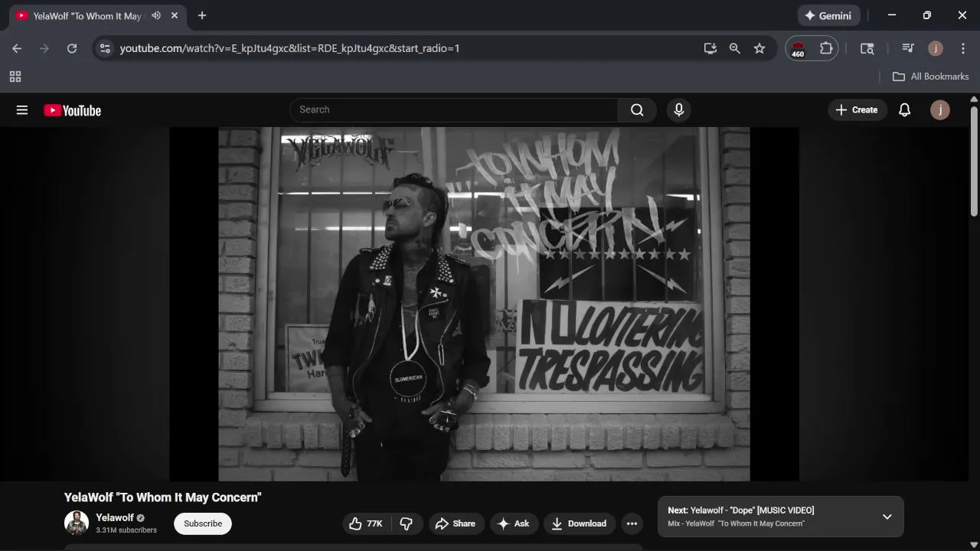Open media controls icon in toolbar
This screenshot has height=551, width=980.
click(908, 48)
